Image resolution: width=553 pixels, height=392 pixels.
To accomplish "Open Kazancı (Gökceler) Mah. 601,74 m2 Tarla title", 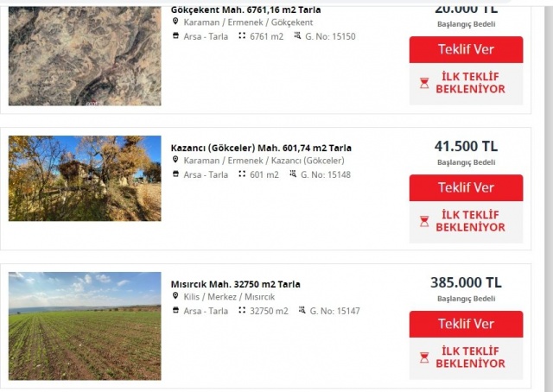I will tap(261, 148).
